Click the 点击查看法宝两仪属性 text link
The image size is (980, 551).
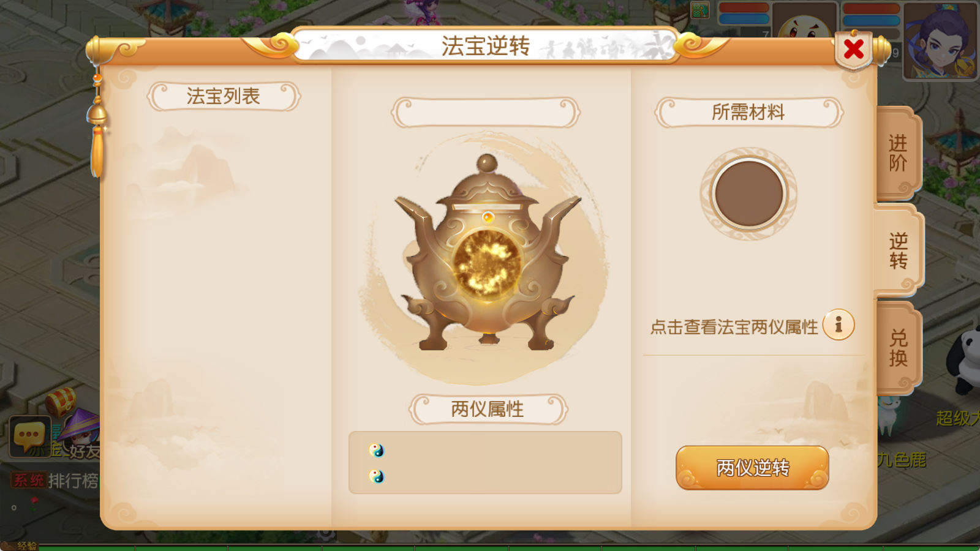pos(734,327)
